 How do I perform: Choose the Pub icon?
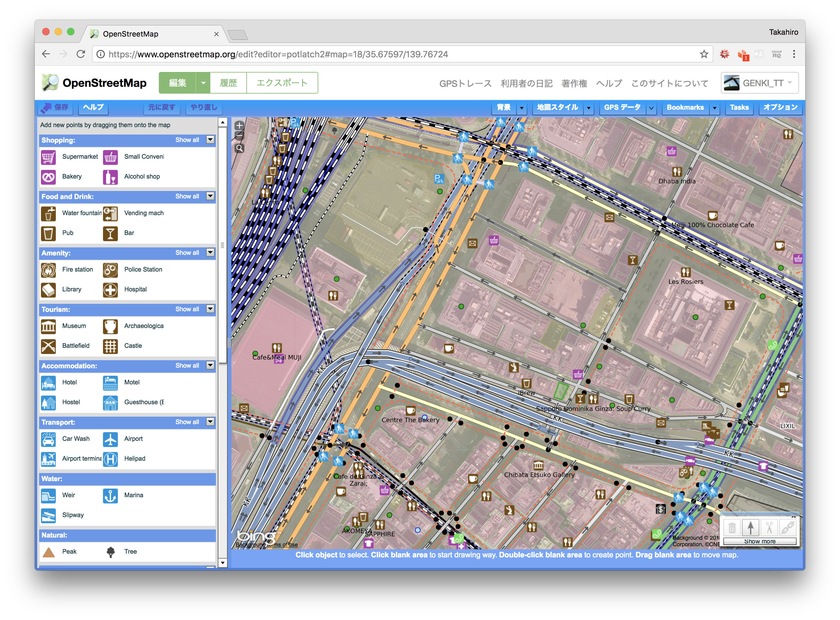[48, 233]
